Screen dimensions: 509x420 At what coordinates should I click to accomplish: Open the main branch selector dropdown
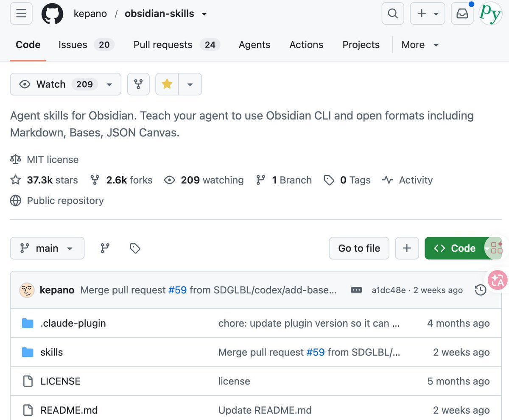tap(47, 248)
